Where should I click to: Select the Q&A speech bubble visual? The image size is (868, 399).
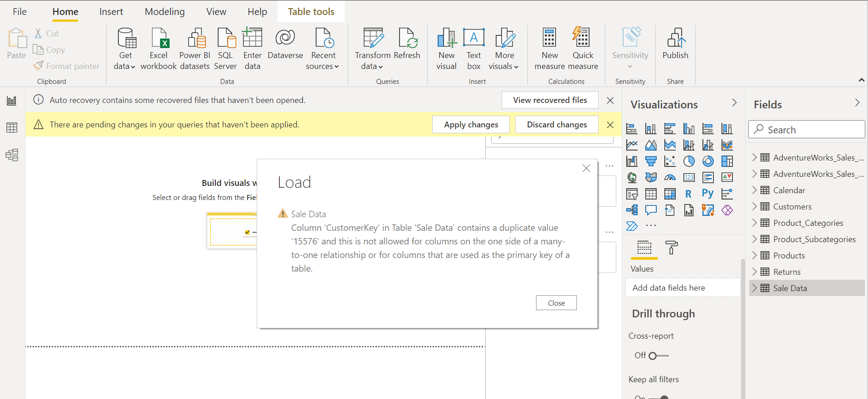click(651, 210)
